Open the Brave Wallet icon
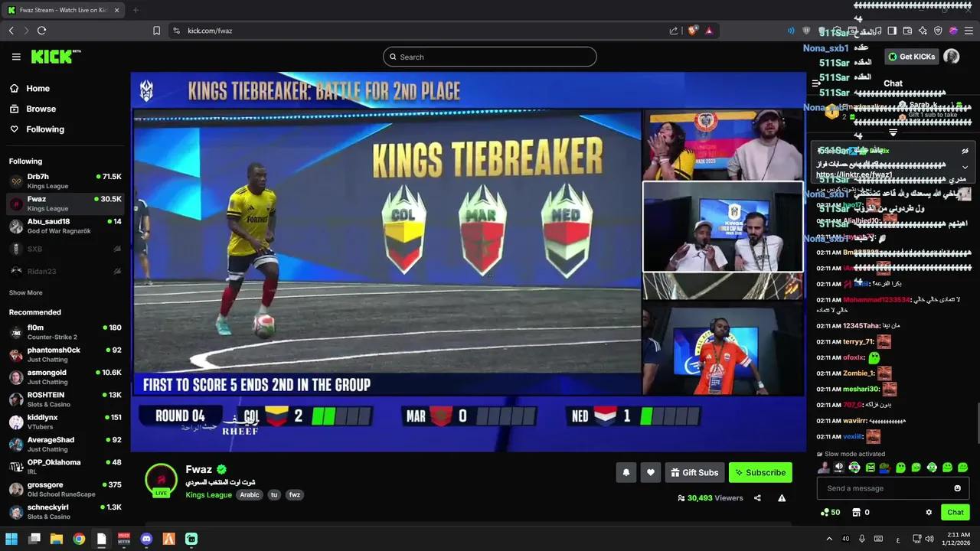The height and width of the screenshot is (551, 980). [907, 31]
